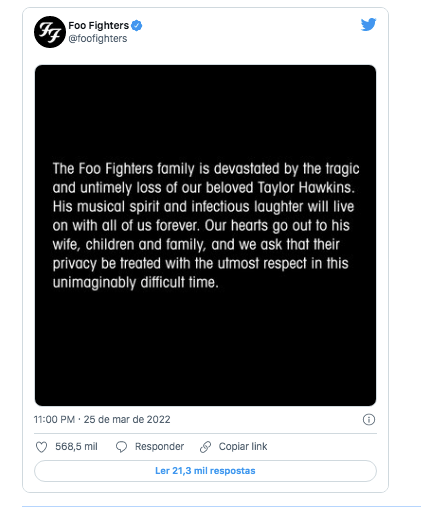This screenshot has width=421, height=507.
Task: Open the 11:00 PM tweet timestamp
Action: pyautogui.click(x=54, y=419)
